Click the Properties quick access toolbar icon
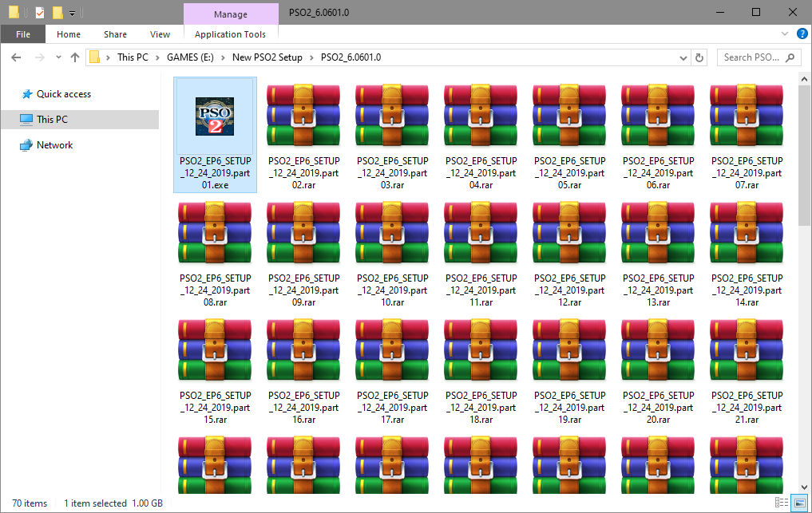This screenshot has height=513, width=812. (x=40, y=13)
